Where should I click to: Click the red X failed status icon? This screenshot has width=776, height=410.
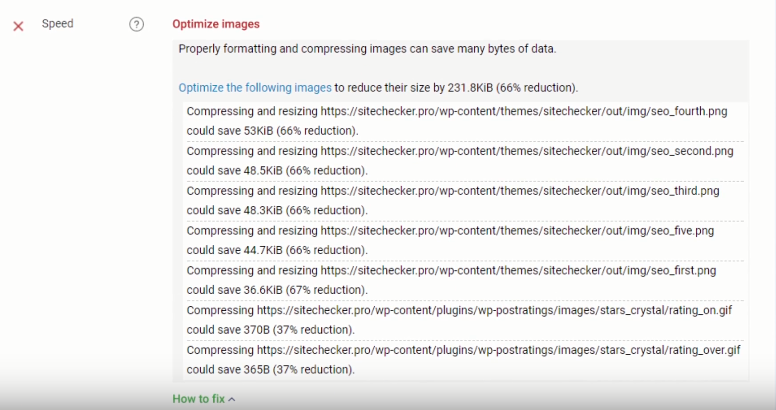[x=18, y=26]
